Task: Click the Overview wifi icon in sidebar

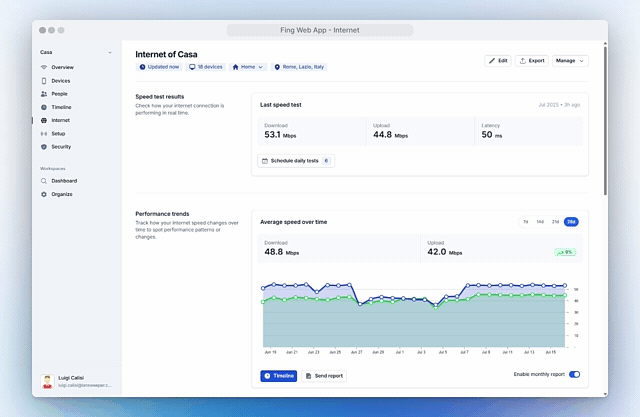Action: coord(44,67)
